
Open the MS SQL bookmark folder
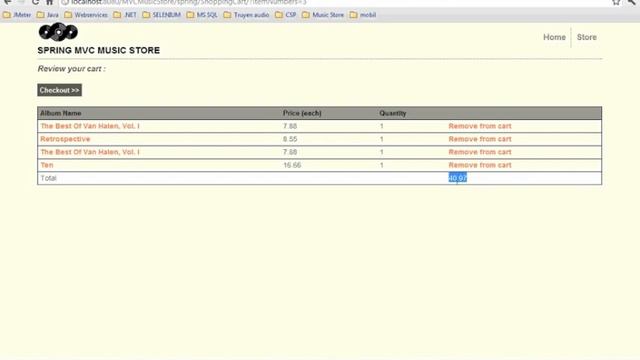[202, 15]
